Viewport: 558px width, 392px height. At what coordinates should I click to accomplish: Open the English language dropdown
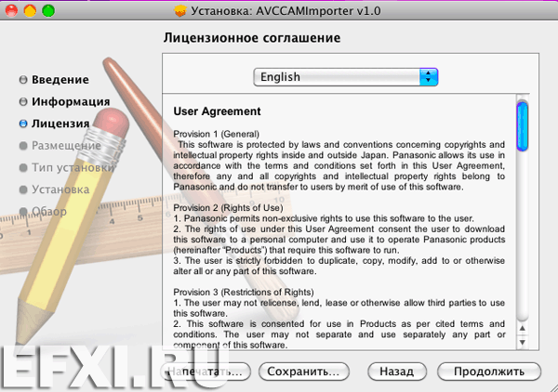(x=346, y=77)
